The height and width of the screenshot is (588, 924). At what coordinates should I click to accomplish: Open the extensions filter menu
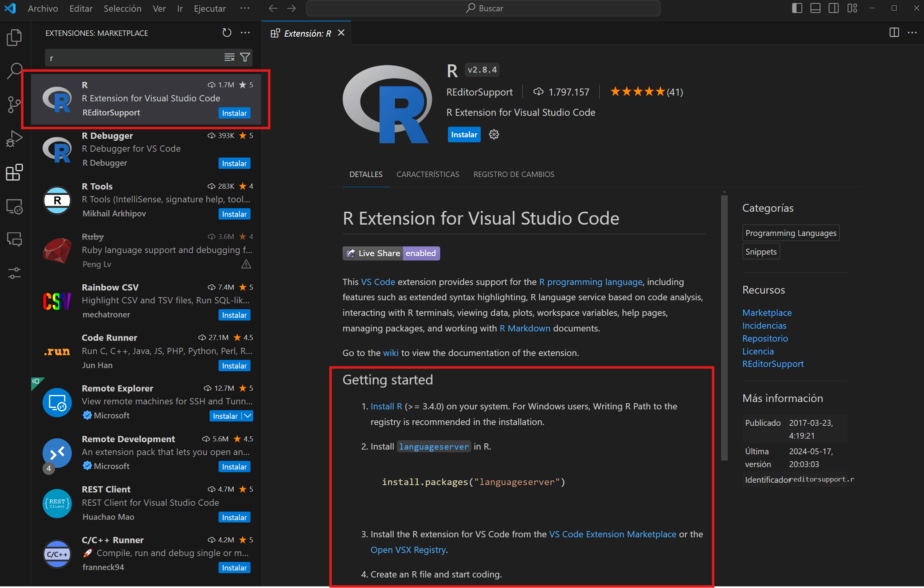[x=245, y=57]
